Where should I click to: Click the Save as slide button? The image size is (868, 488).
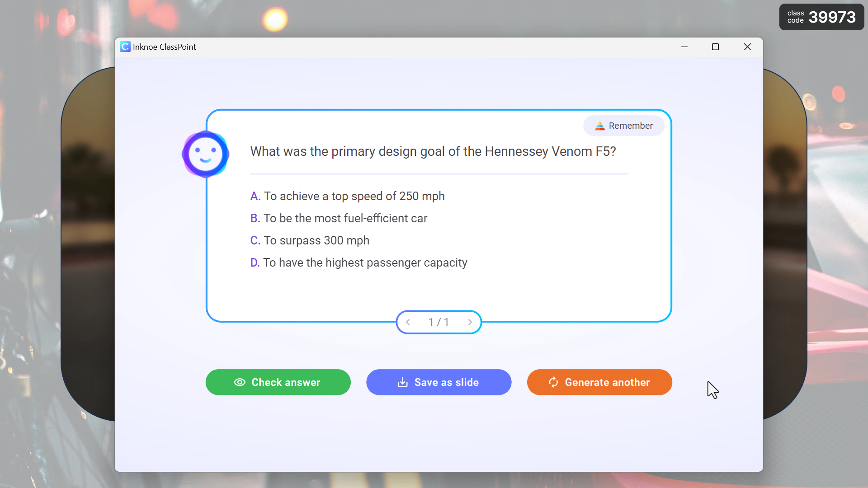(439, 382)
